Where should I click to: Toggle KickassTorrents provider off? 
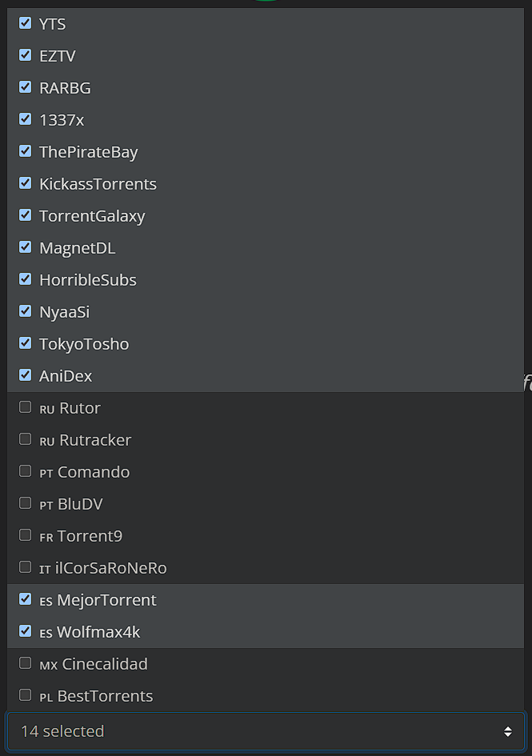coord(25,183)
